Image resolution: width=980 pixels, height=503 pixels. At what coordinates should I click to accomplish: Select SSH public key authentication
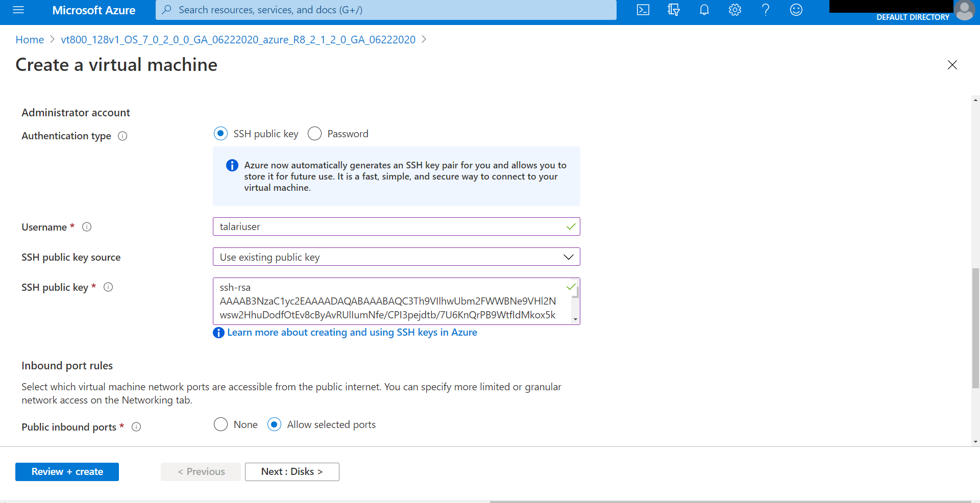(x=220, y=134)
